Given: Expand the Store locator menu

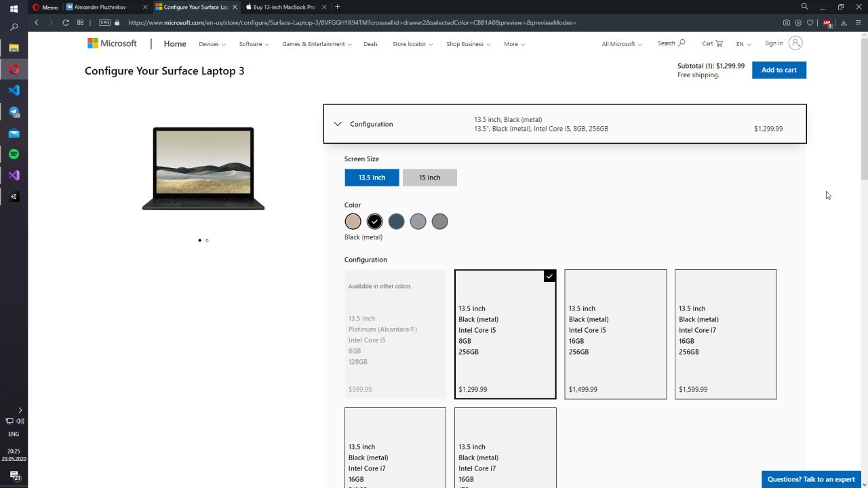Looking at the screenshot, I should pos(412,44).
